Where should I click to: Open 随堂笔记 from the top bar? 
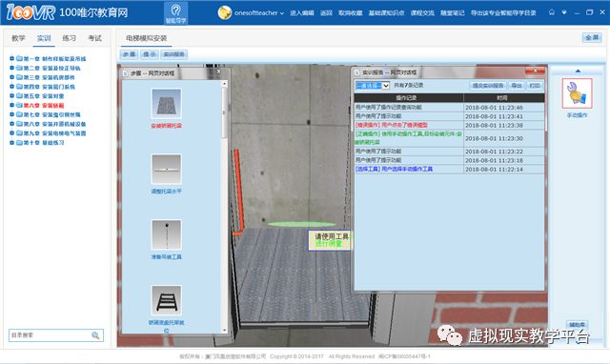click(x=453, y=12)
